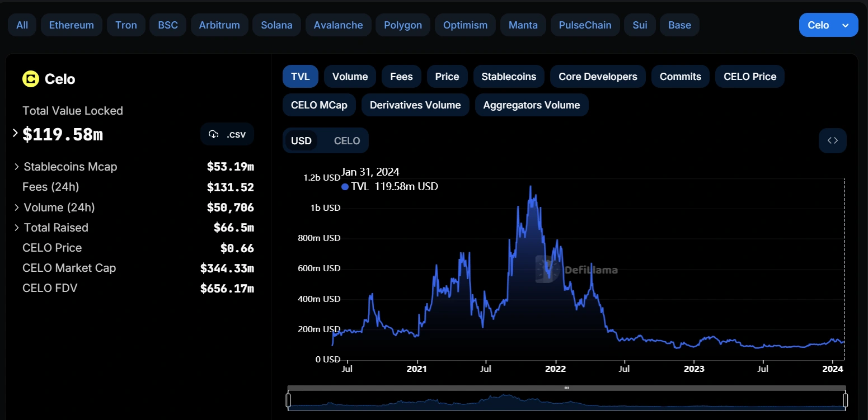
Task: Select the Arbitrum chain filter
Action: (219, 25)
